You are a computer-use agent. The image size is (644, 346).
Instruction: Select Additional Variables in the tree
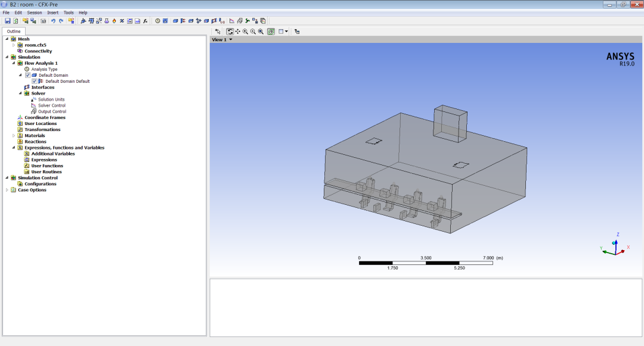(x=53, y=154)
